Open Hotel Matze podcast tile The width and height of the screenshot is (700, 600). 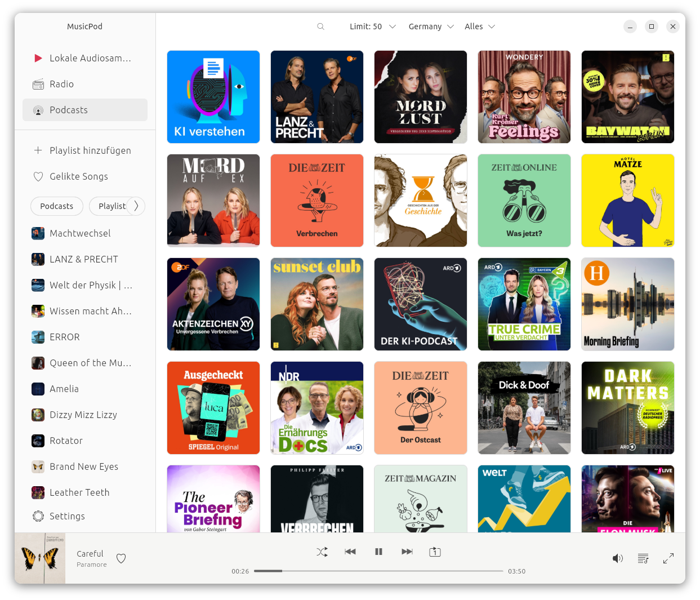coord(628,201)
